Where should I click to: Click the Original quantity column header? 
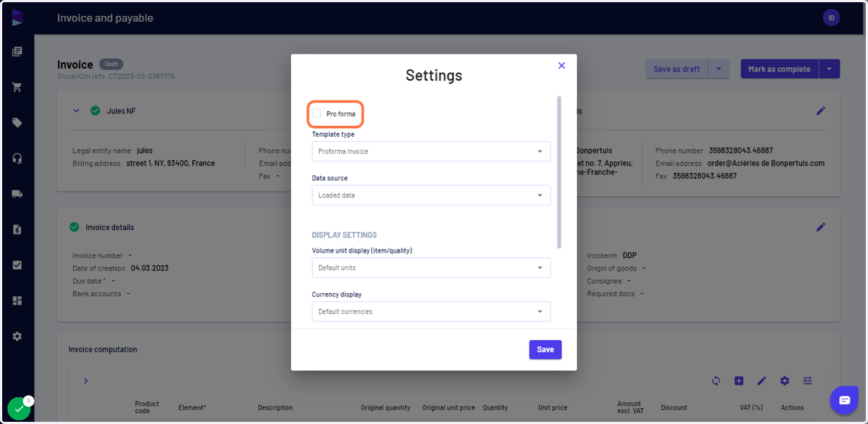(x=386, y=408)
